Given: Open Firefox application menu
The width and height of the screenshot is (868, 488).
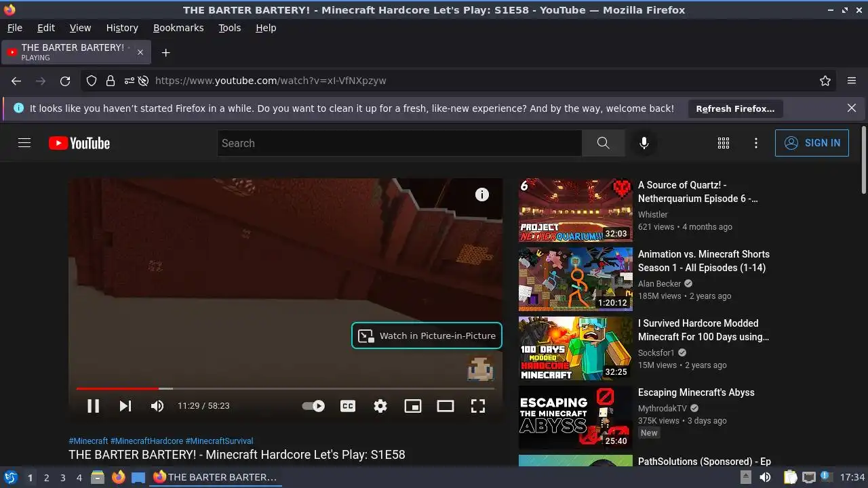Looking at the screenshot, I should coord(852,81).
